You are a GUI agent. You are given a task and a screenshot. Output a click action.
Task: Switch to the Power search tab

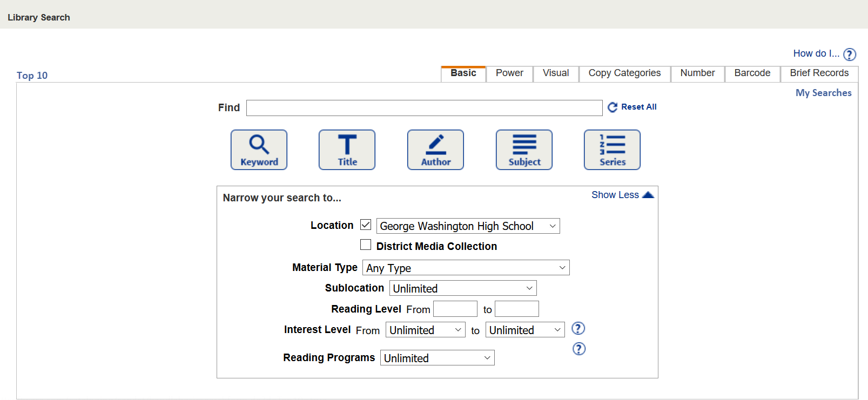509,73
